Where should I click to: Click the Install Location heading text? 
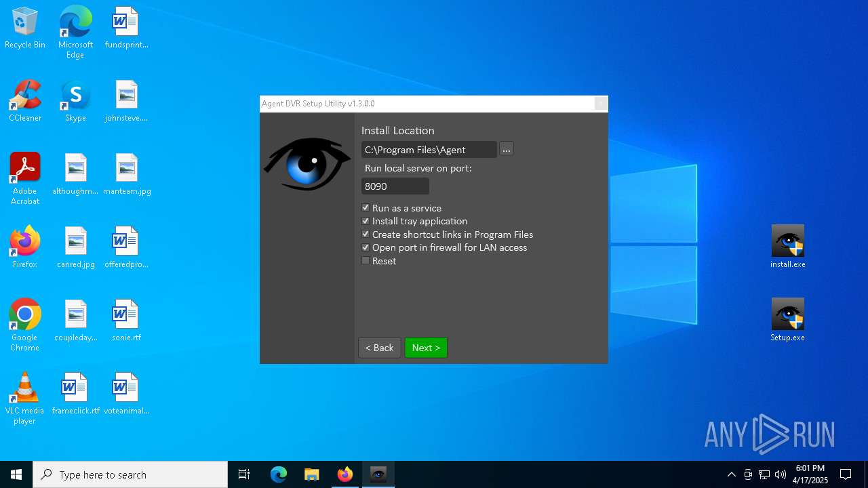(x=397, y=131)
